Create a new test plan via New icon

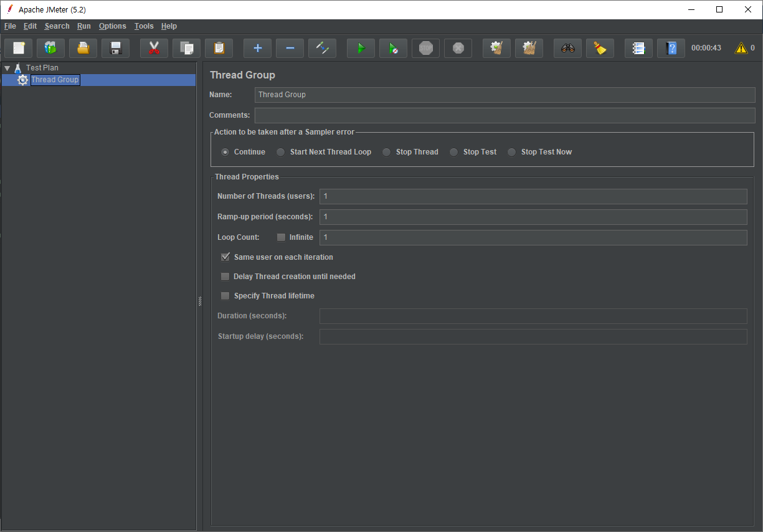click(19, 48)
